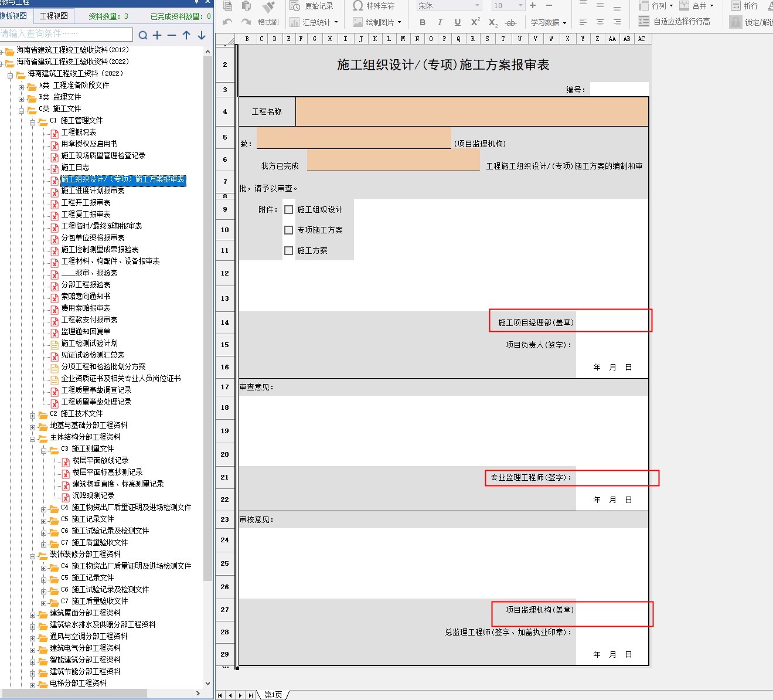
Task: Open the 行列 dropdown menu
Action: click(671, 6)
